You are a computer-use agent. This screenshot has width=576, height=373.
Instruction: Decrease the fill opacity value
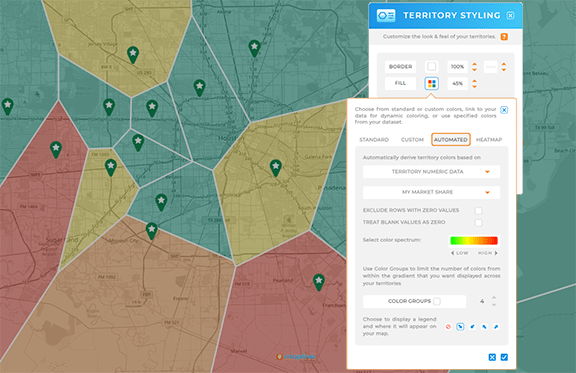tap(474, 86)
